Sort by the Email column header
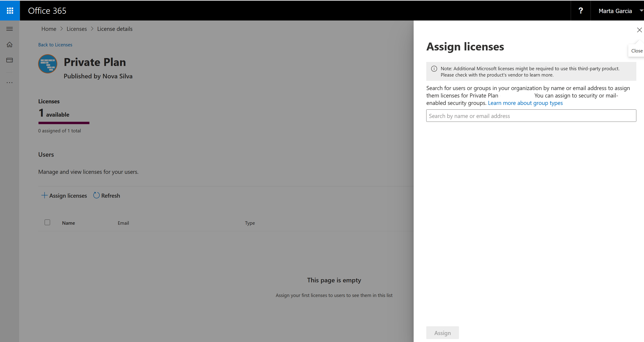Viewport: 644px width, 342px height. click(x=123, y=223)
